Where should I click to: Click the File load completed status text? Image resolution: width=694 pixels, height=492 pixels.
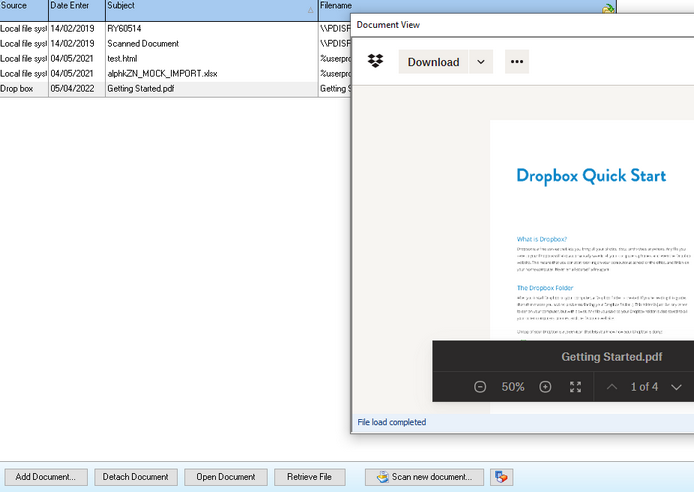click(392, 422)
